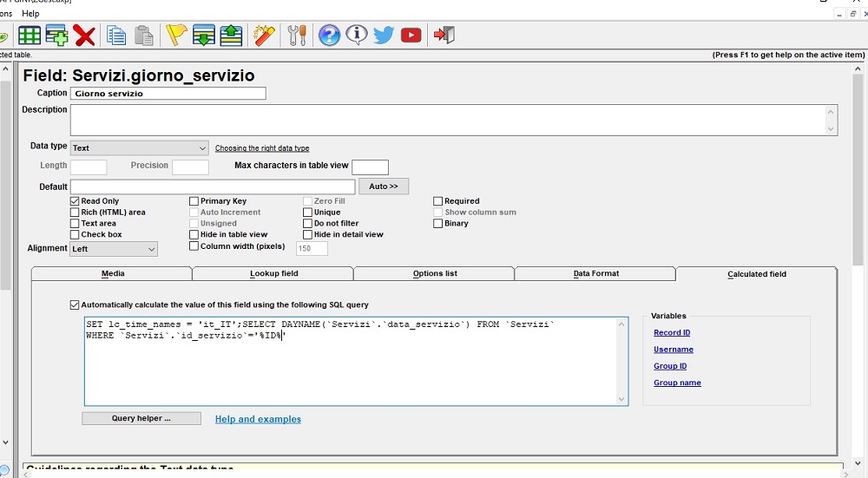Enable the Primary Key checkbox
The width and height of the screenshot is (868, 478).
[x=194, y=201]
